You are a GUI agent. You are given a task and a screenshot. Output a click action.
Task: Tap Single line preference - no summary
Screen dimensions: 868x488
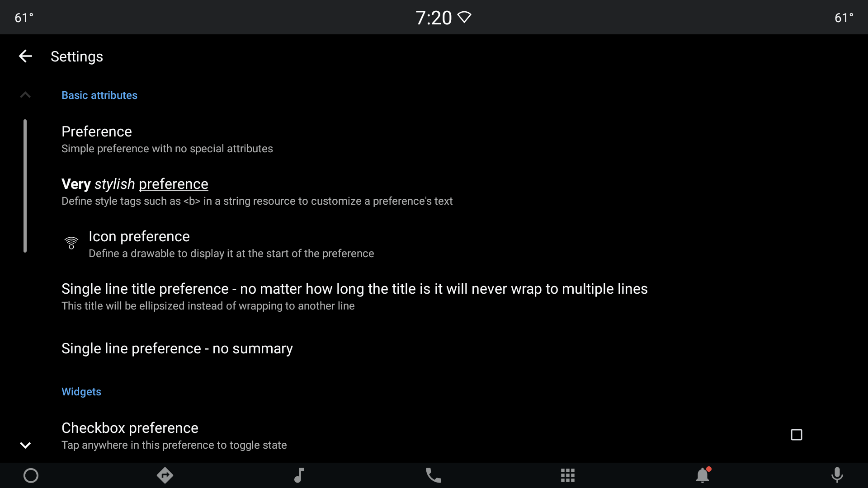click(177, 348)
